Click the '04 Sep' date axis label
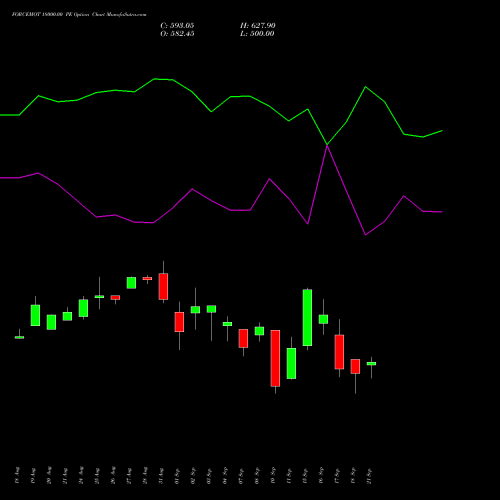Screen dimensions: 500x500 click(225, 476)
